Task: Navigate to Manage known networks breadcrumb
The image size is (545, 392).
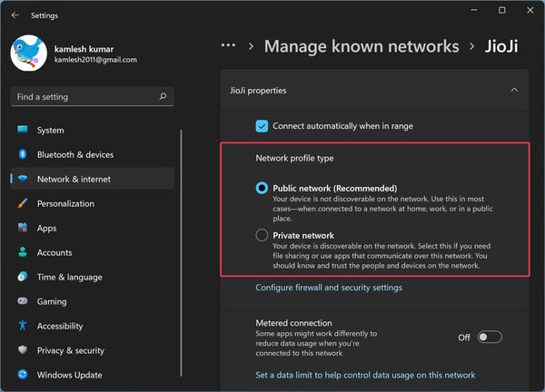Action: click(x=362, y=46)
